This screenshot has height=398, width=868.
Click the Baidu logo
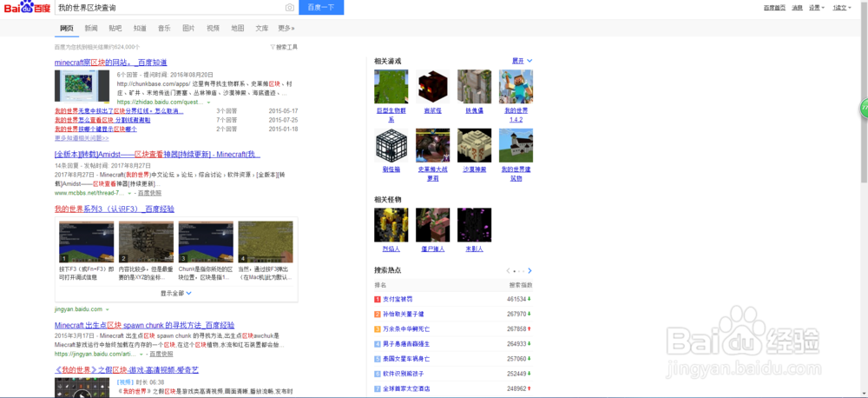coord(27,7)
